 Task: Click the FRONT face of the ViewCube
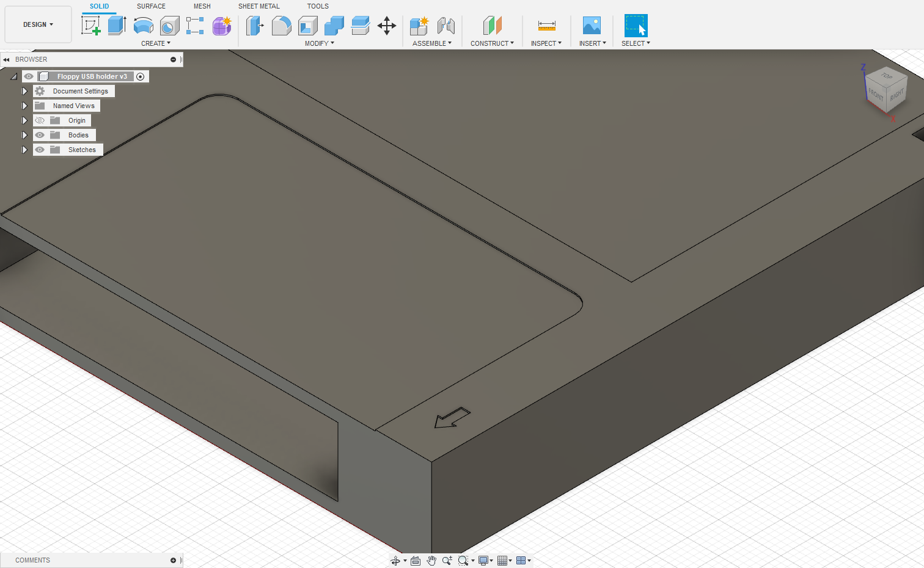point(876,95)
